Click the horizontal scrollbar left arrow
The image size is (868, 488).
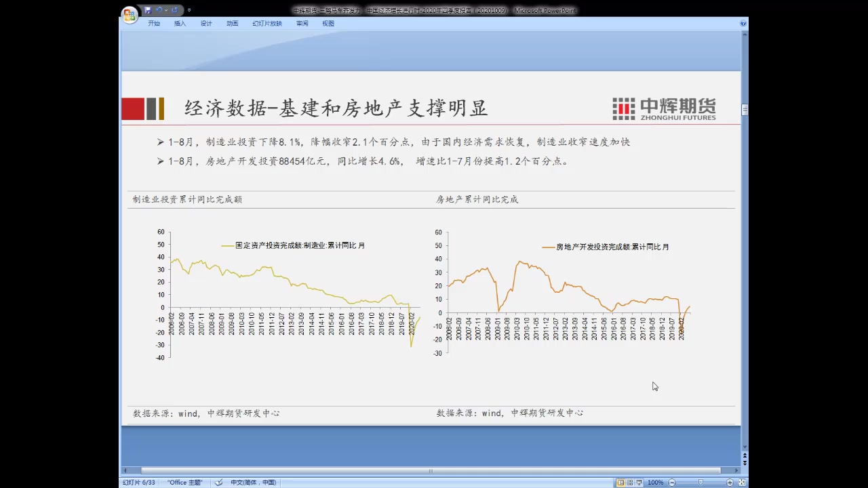click(125, 470)
